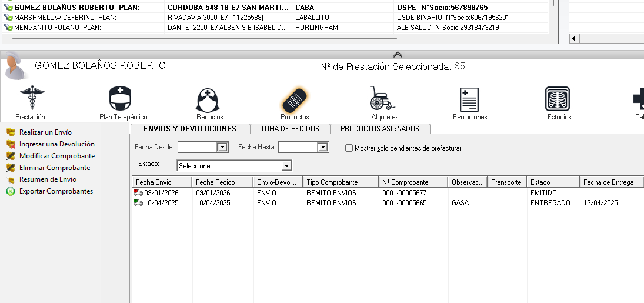Expand the Estado Seleccione combo box
This screenshot has width=644, height=303.
coord(286,166)
